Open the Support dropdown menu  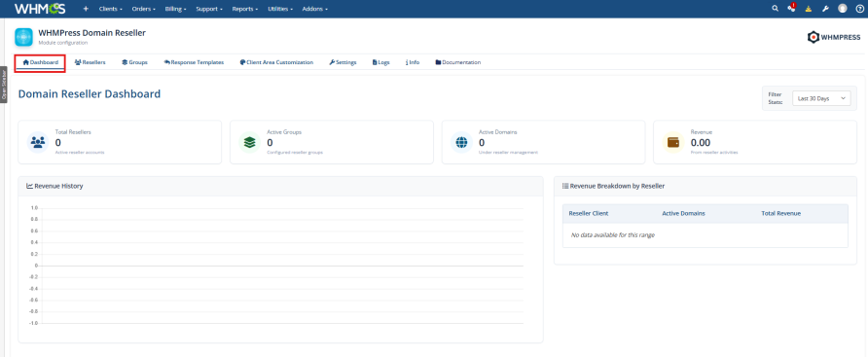pos(209,9)
